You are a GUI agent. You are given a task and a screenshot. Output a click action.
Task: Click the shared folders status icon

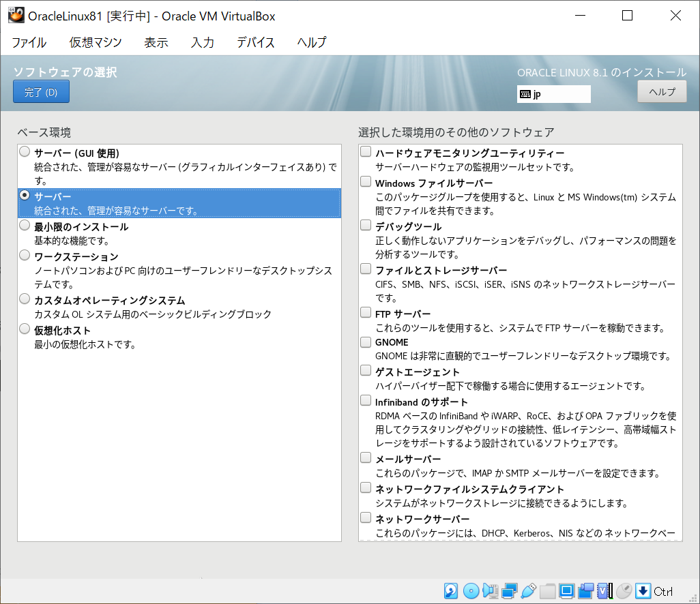click(x=546, y=592)
